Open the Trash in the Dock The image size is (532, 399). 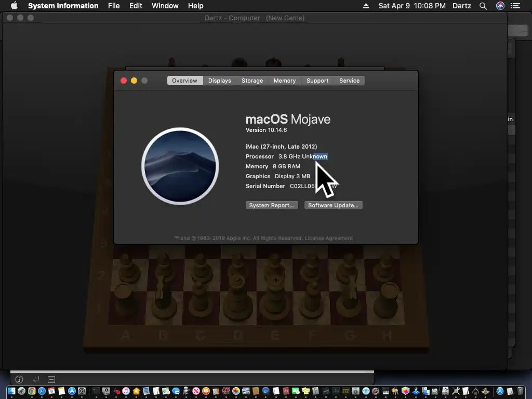click(520, 391)
